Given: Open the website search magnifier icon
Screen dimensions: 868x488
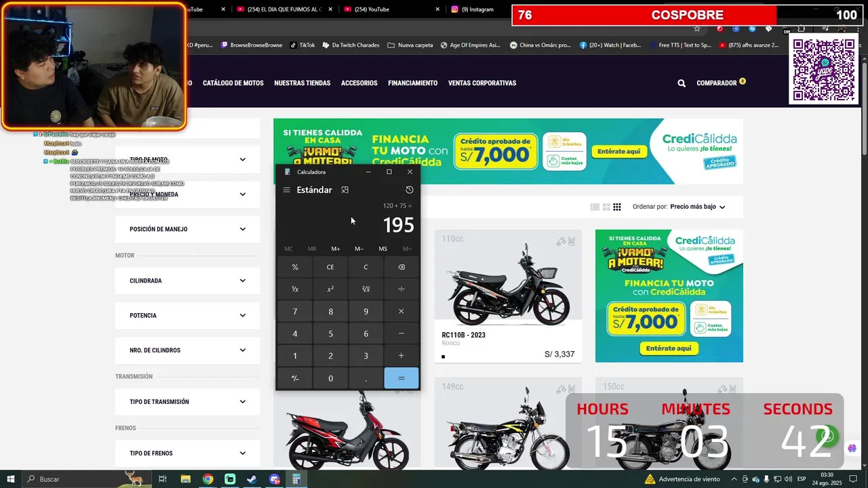Looking at the screenshot, I should (682, 83).
